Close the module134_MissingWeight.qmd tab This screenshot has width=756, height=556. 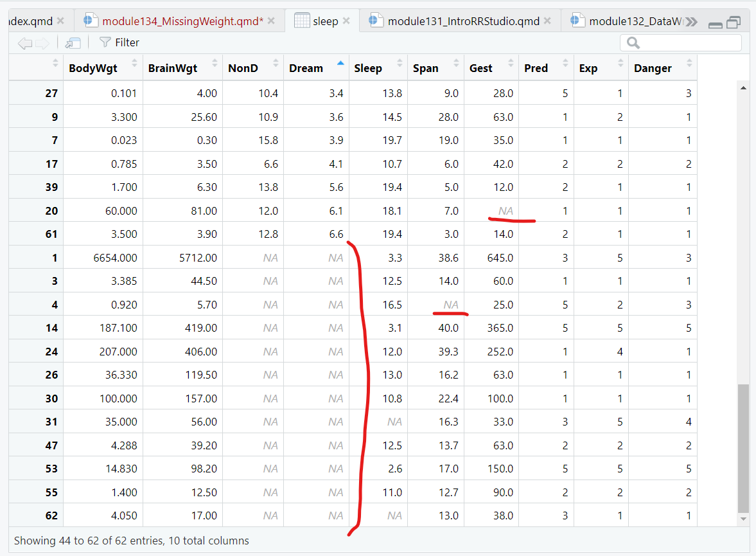pyautogui.click(x=271, y=21)
